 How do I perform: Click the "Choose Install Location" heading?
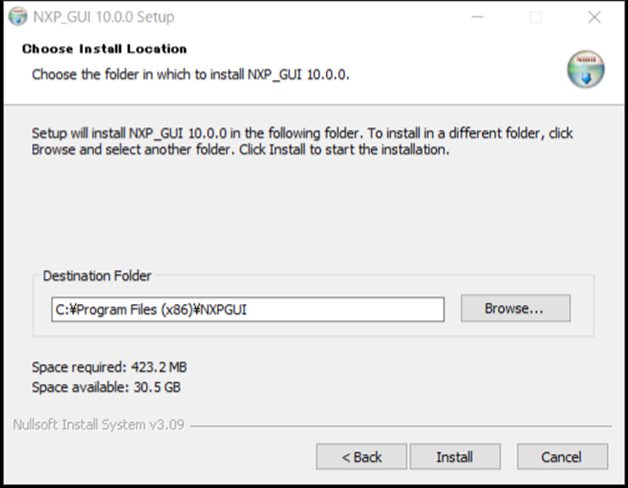pyautogui.click(x=104, y=49)
